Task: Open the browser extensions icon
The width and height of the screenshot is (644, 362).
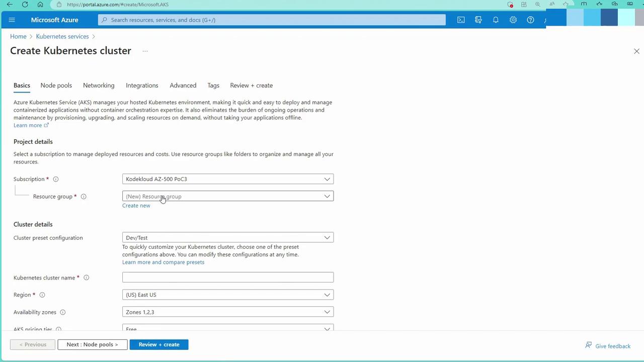Action: point(524,5)
